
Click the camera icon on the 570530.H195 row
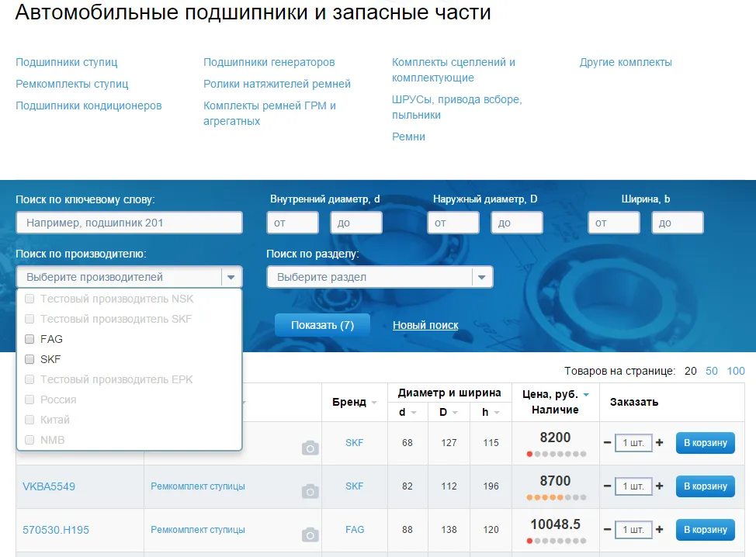point(310,535)
